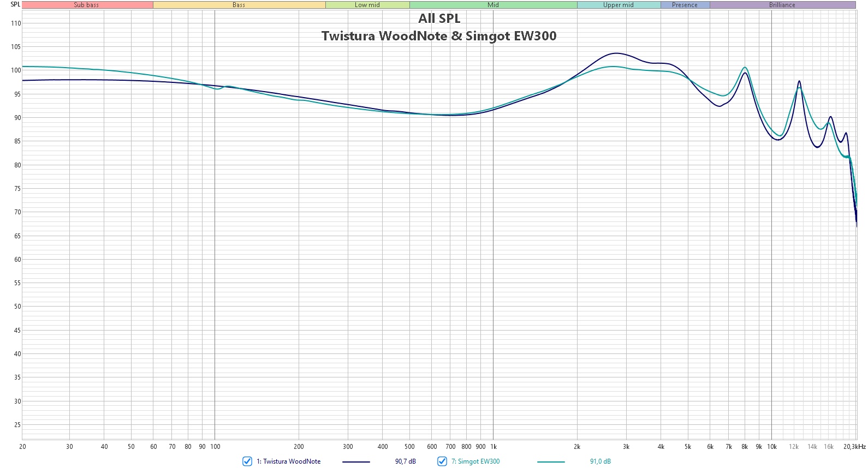The height and width of the screenshot is (468, 868).
Task: Click the 100 Hz frequency axis tick
Action: [x=215, y=447]
